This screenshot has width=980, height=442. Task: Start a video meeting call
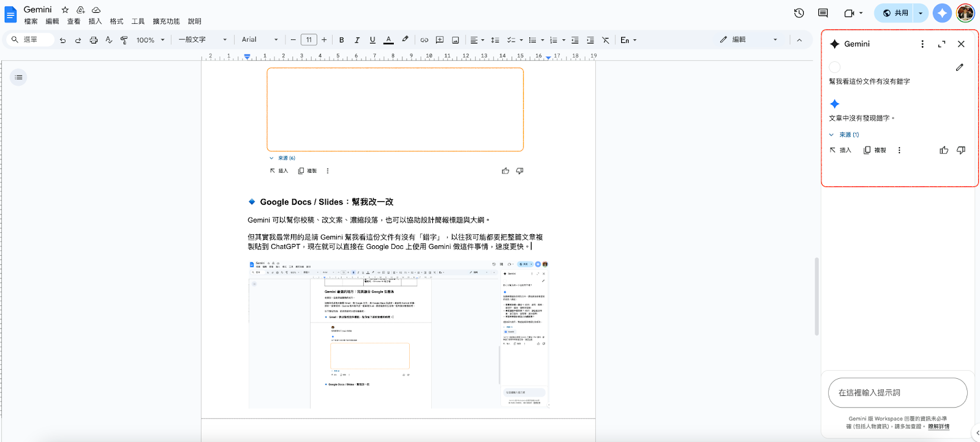(849, 13)
